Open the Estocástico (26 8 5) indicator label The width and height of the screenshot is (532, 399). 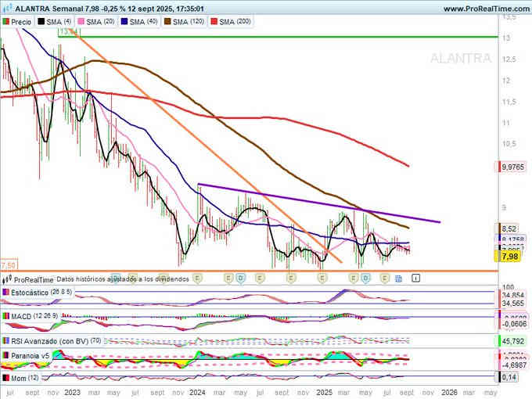[38, 292]
